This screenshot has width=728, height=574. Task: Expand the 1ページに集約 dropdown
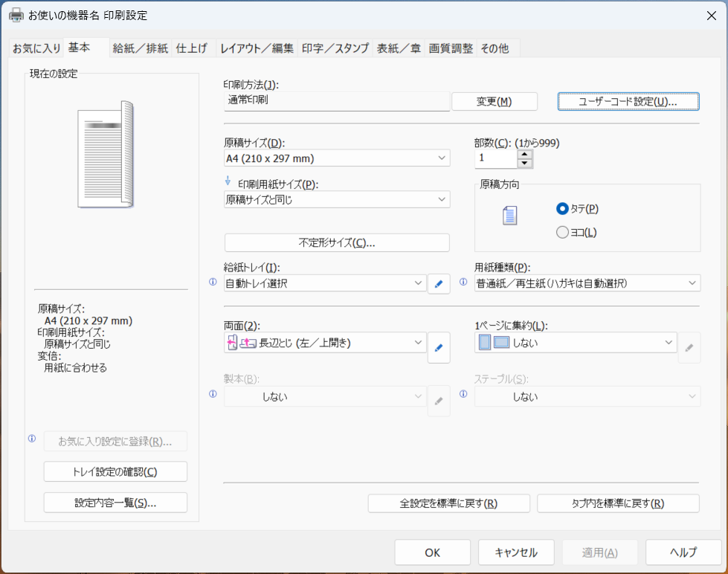click(x=576, y=343)
